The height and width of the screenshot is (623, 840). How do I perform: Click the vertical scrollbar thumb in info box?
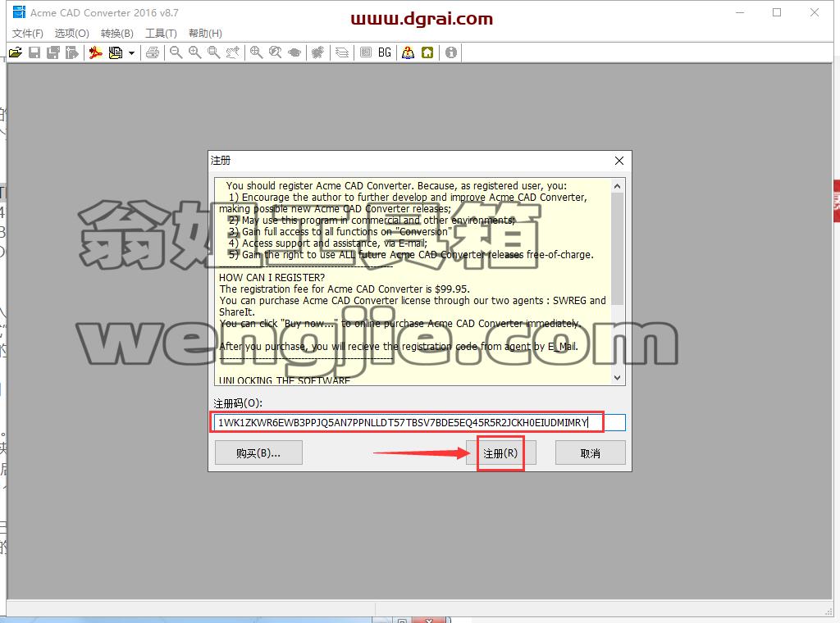pos(617,248)
